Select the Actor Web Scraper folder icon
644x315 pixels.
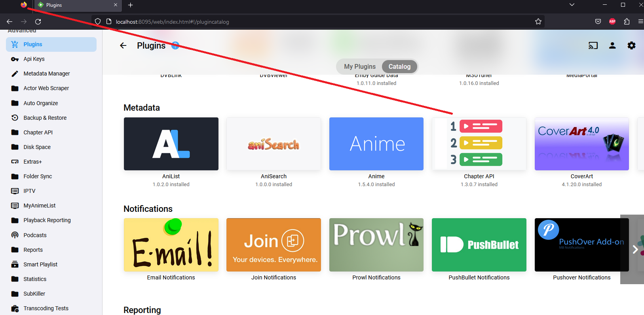coord(15,88)
